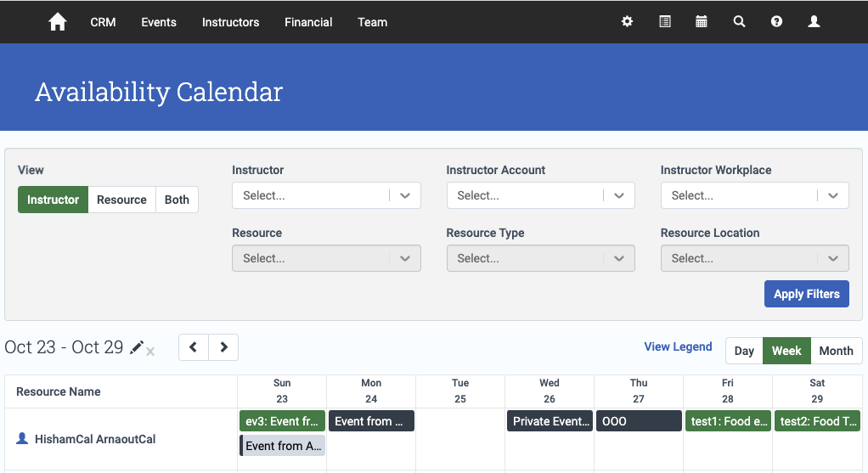The width and height of the screenshot is (868, 473).
Task: Switch calendar to Month view
Action: (836, 351)
